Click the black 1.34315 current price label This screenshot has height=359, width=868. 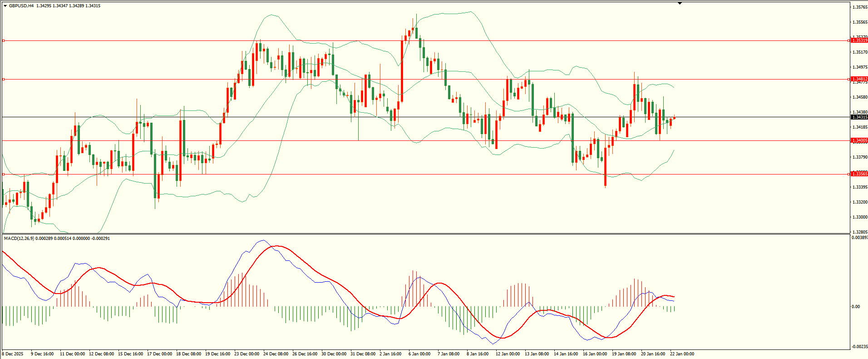pyautogui.click(x=859, y=117)
